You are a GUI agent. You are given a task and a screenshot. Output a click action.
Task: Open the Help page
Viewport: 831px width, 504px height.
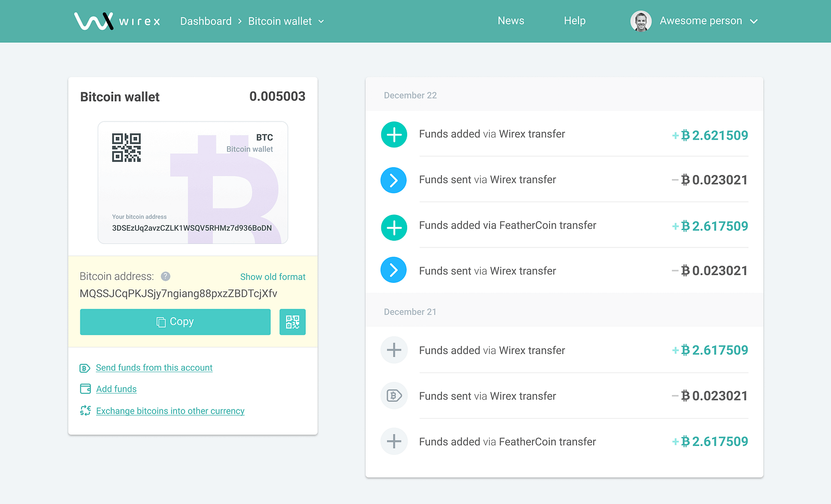pyautogui.click(x=574, y=21)
